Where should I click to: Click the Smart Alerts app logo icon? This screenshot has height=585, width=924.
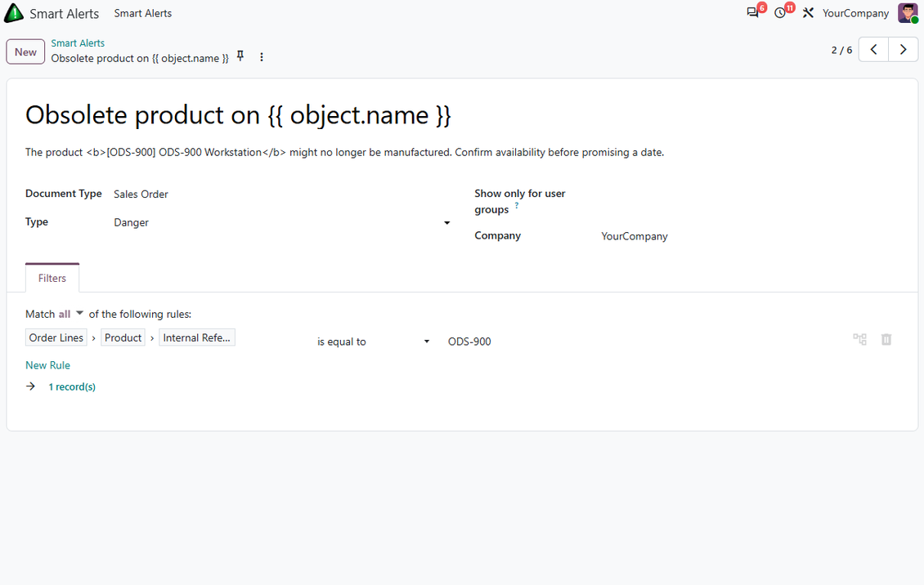[14, 13]
